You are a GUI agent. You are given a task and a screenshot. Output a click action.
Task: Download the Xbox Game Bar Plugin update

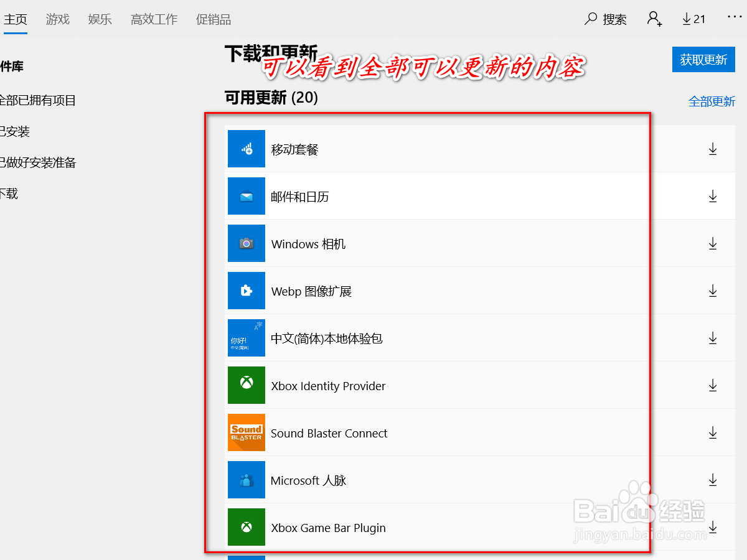(712, 527)
